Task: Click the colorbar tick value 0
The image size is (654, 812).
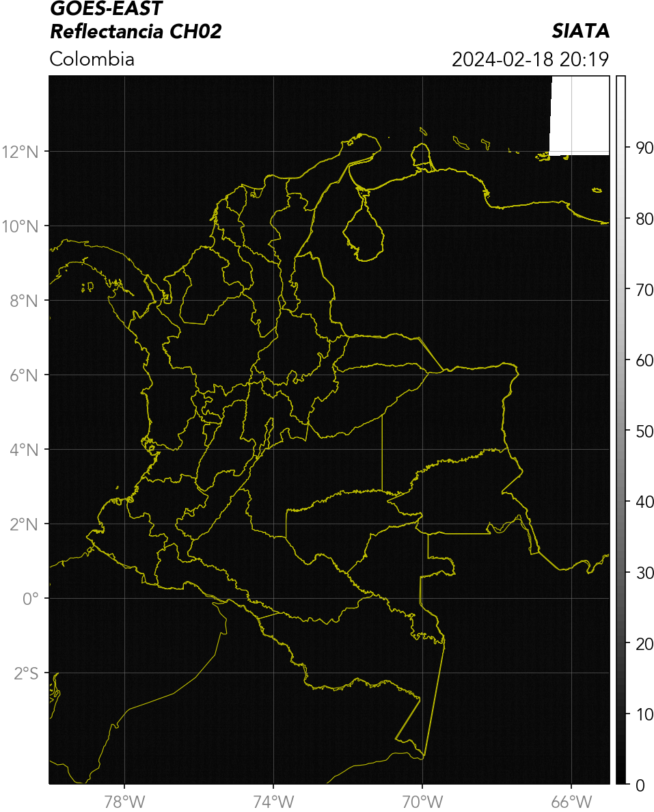Action: (640, 785)
